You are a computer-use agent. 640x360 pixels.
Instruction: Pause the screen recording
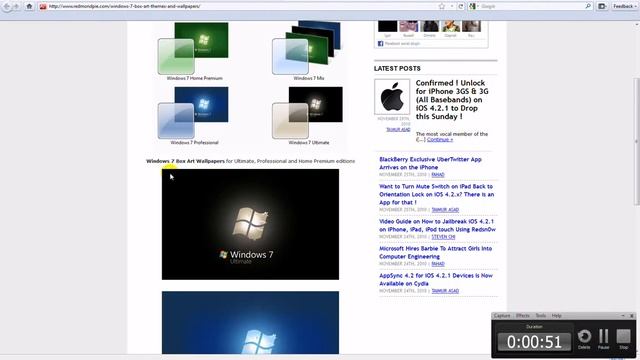(x=603, y=339)
